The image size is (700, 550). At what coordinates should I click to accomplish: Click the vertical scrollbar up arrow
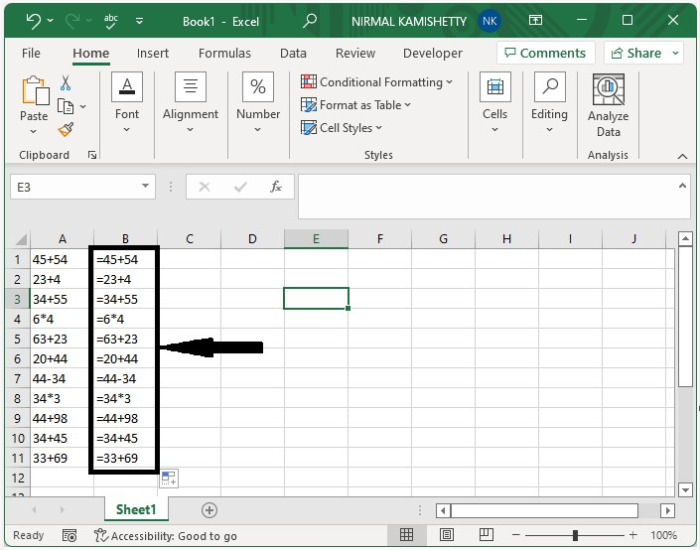point(685,239)
